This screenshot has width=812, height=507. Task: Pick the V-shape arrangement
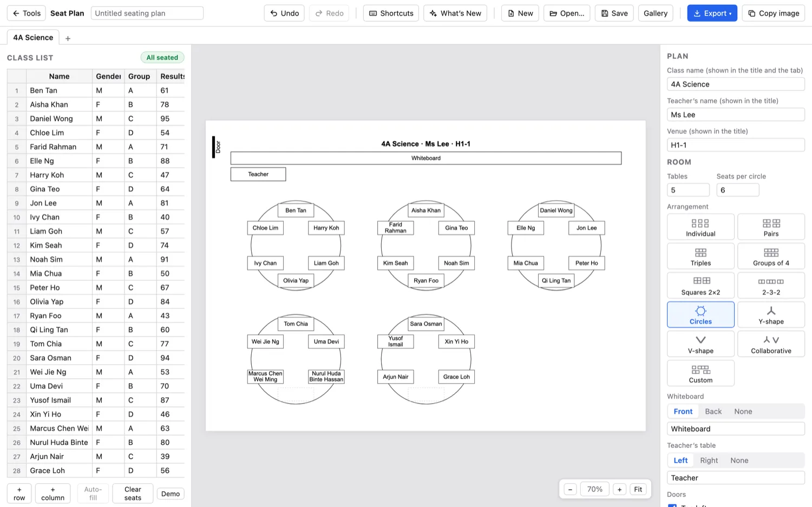coord(700,344)
